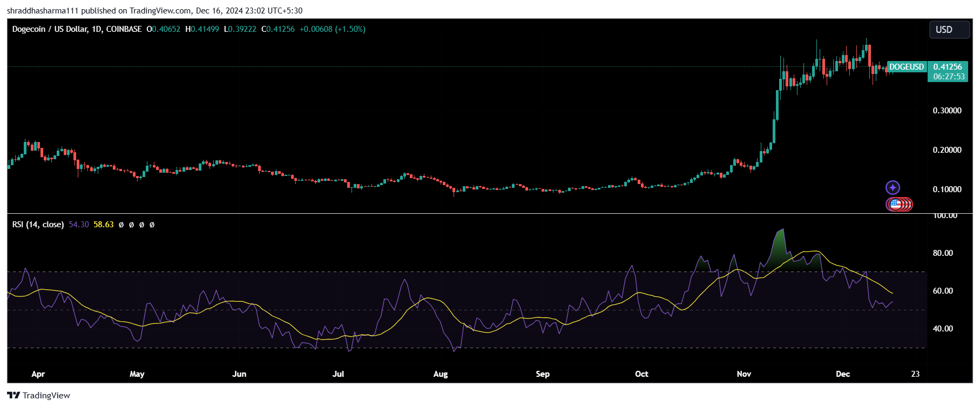Screen dimensions: 980x407
Task: Click the close value C0.41256
Action: click(278, 29)
